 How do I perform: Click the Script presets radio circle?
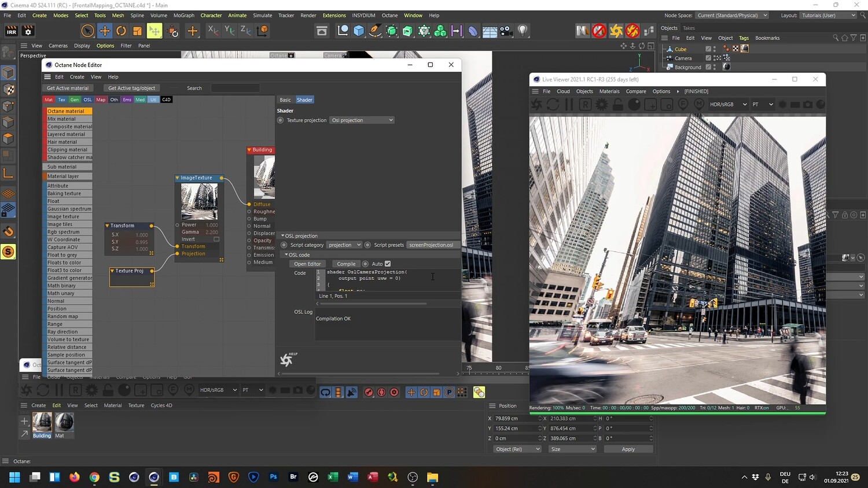[367, 245]
